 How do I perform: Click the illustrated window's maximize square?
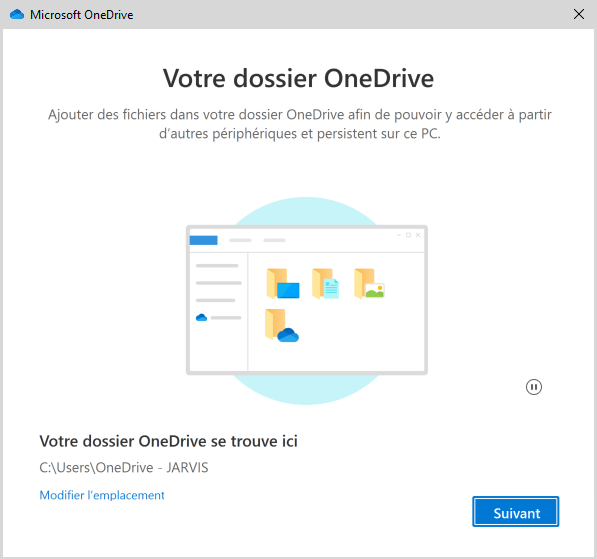pos(408,235)
